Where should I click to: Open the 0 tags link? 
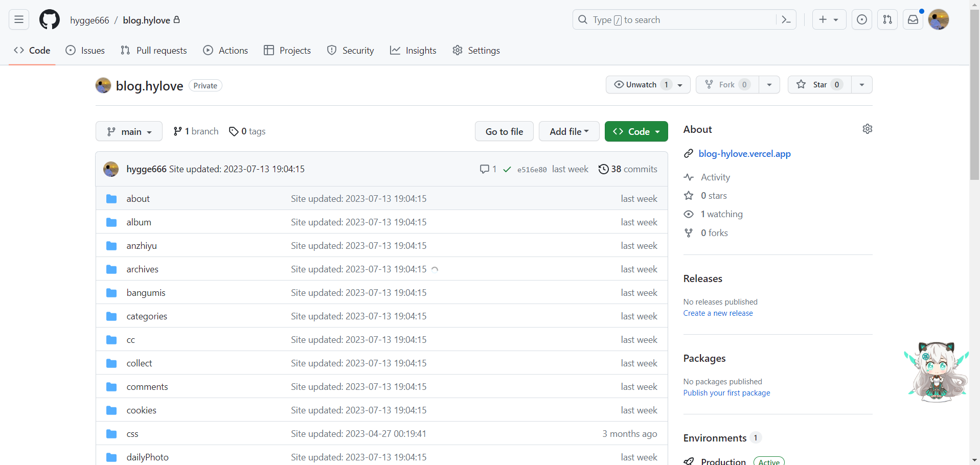(247, 131)
